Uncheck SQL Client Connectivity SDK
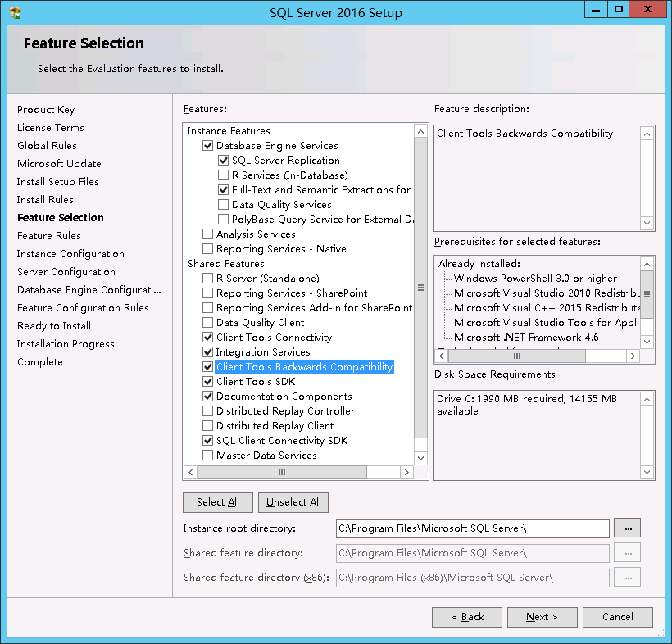672x644 pixels. 208,441
